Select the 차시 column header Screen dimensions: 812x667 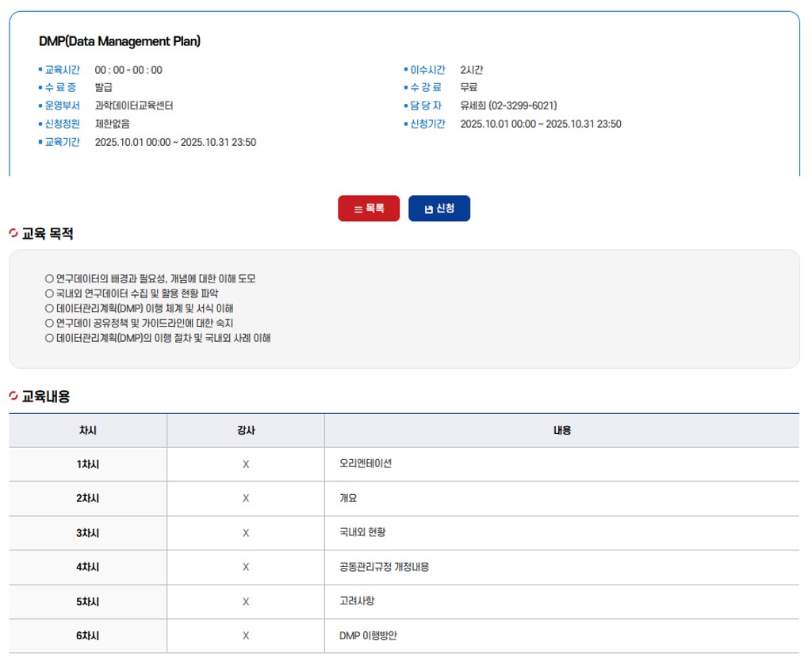coord(88,431)
